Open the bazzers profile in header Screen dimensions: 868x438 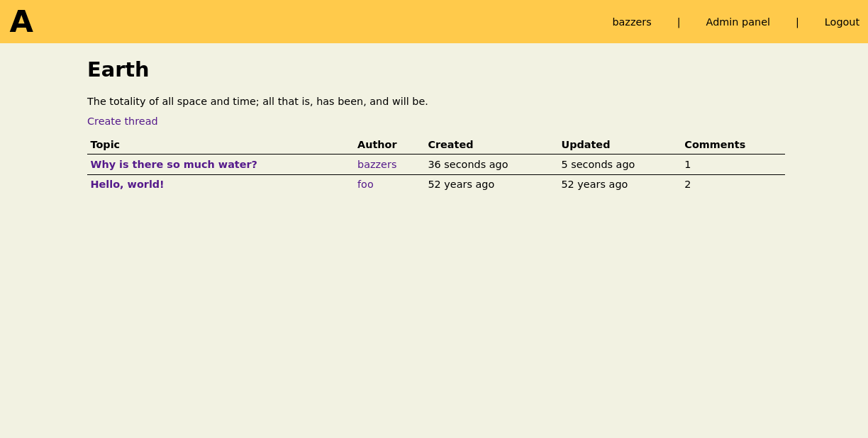(x=631, y=22)
